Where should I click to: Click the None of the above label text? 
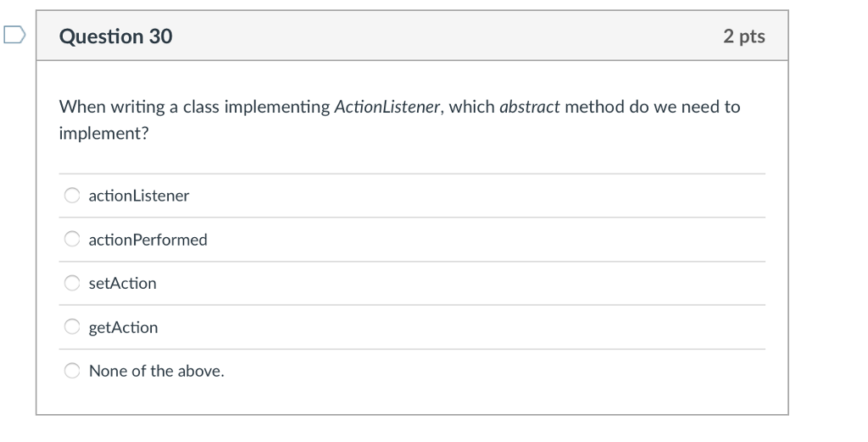157,371
